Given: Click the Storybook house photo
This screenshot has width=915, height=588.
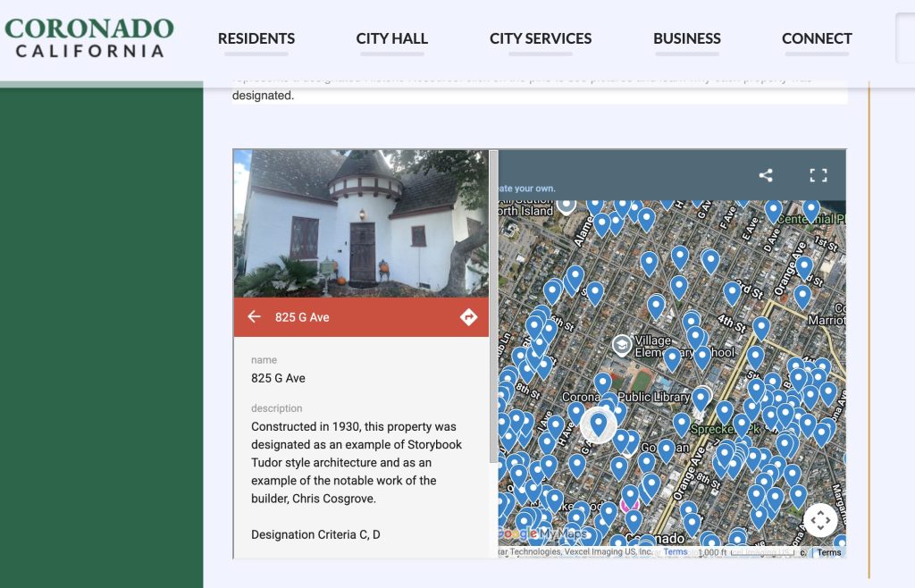Looking at the screenshot, I should [x=361, y=223].
